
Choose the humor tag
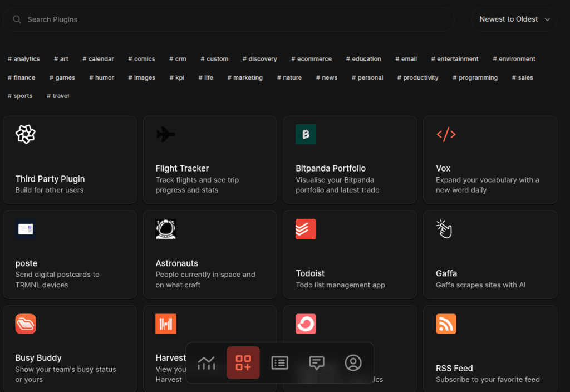tap(102, 77)
